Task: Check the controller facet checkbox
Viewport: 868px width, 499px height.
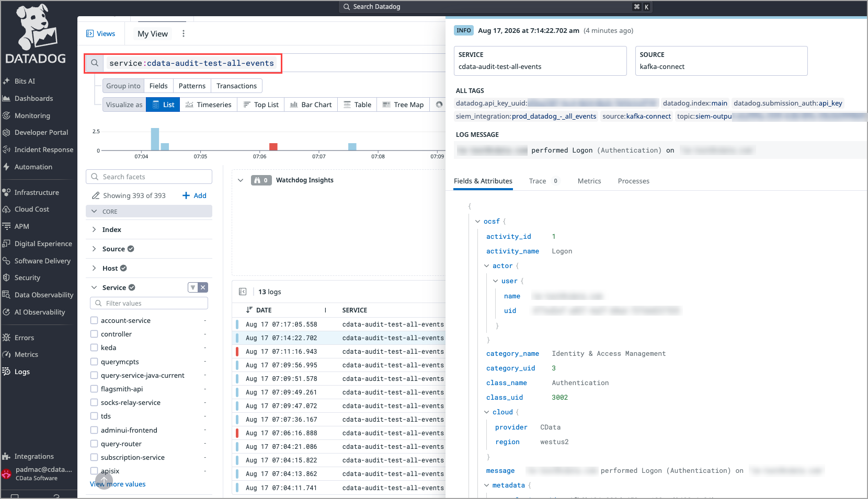Action: [x=94, y=334]
